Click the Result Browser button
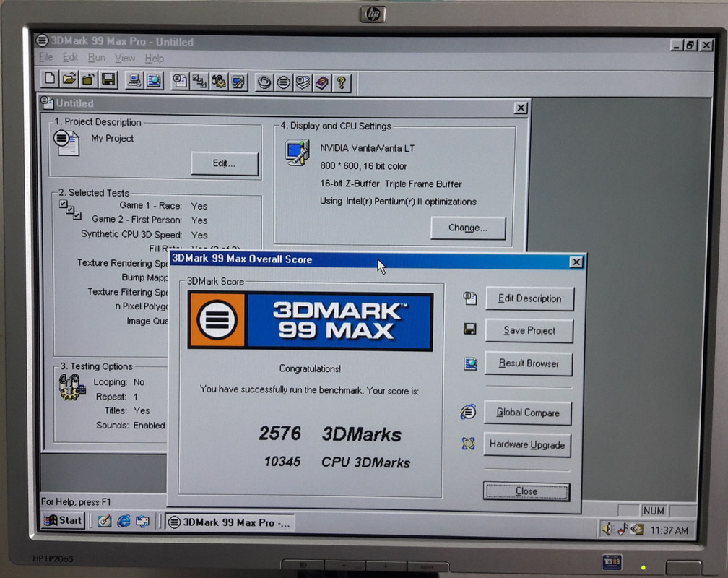Image resolution: width=728 pixels, height=578 pixels. click(529, 363)
